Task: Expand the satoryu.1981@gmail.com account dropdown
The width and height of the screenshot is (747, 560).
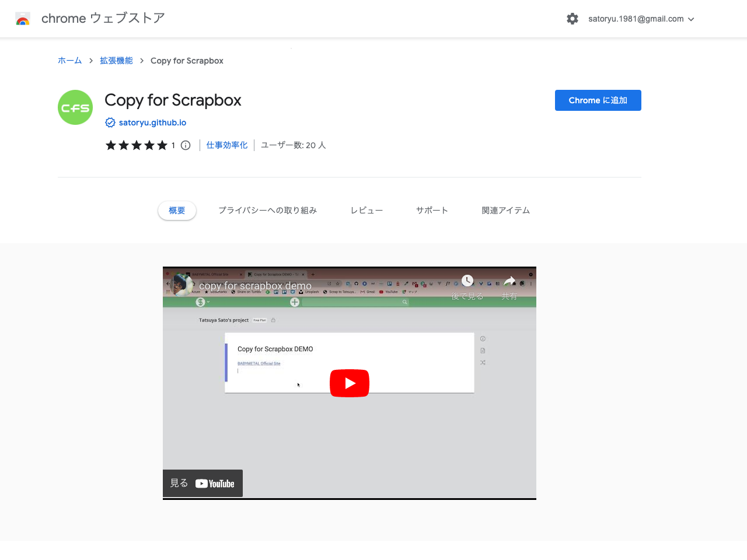Action: tap(641, 19)
